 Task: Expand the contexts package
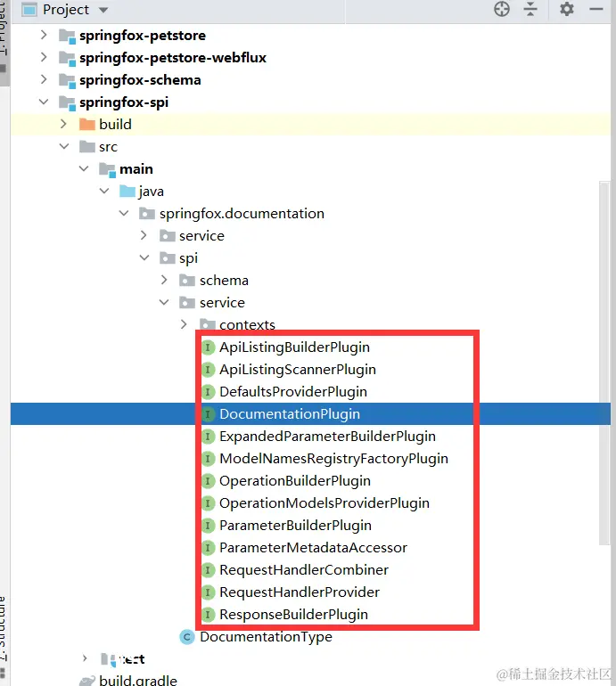(184, 324)
